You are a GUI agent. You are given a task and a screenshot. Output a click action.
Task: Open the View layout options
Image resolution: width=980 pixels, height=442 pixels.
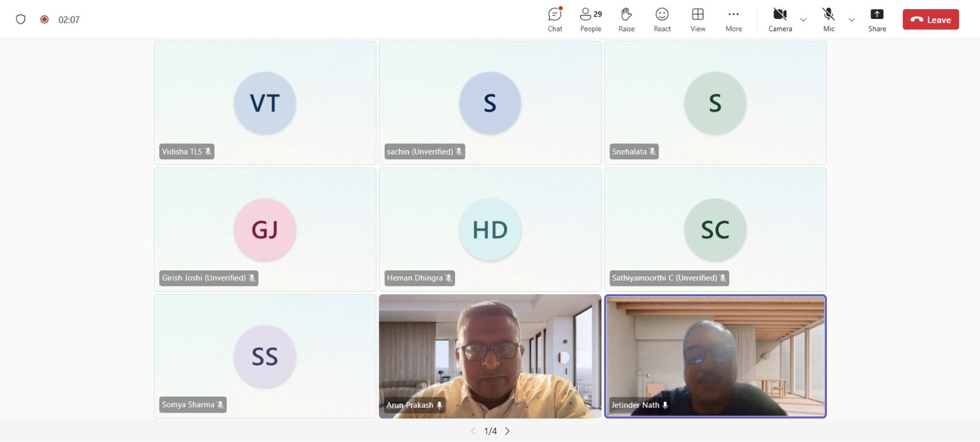coord(698,20)
